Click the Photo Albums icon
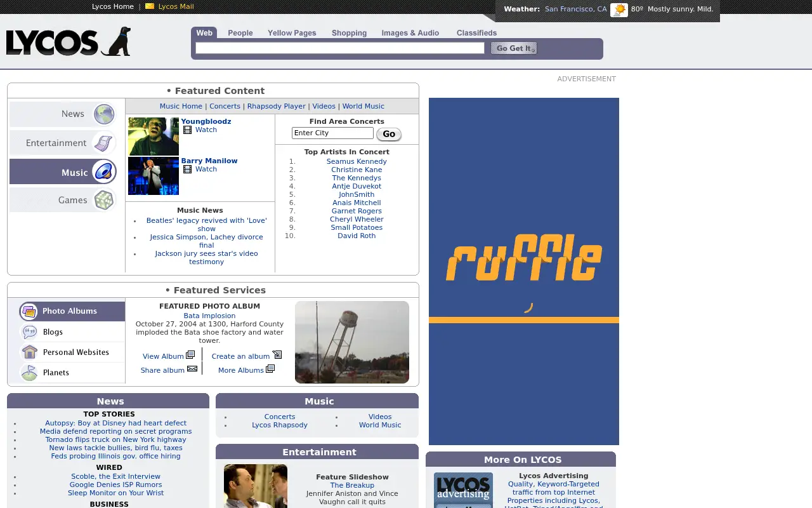This screenshot has width=812, height=508. 29,311
